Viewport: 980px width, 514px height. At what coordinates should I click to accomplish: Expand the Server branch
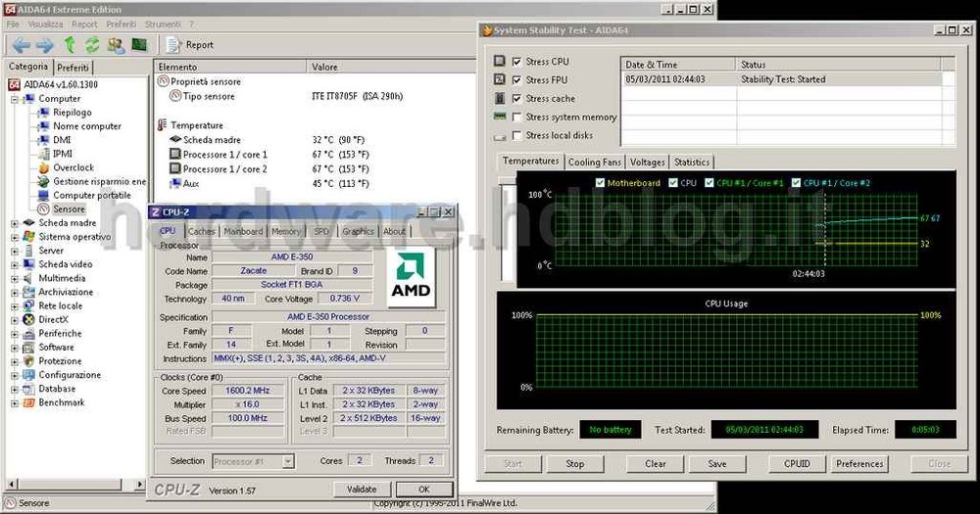coord(15,251)
